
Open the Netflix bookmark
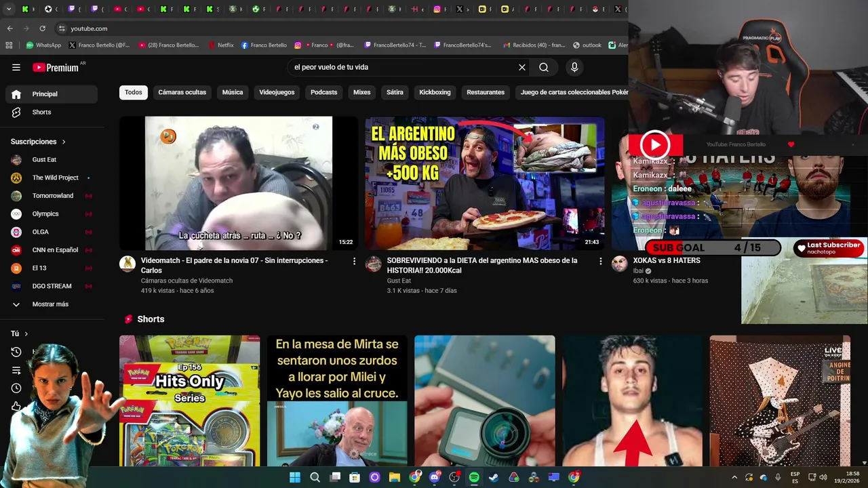pos(221,45)
